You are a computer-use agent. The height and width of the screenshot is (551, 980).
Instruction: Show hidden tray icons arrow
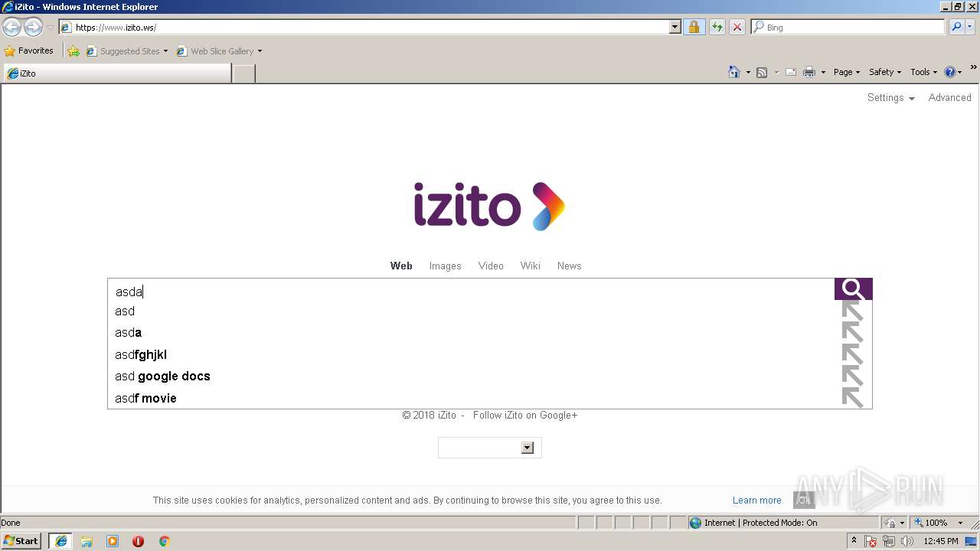854,541
